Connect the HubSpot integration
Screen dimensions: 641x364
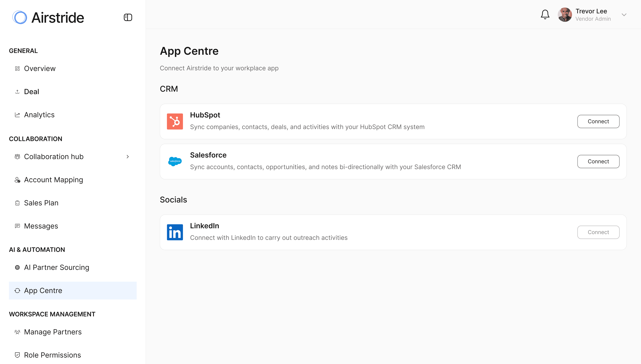click(x=598, y=121)
